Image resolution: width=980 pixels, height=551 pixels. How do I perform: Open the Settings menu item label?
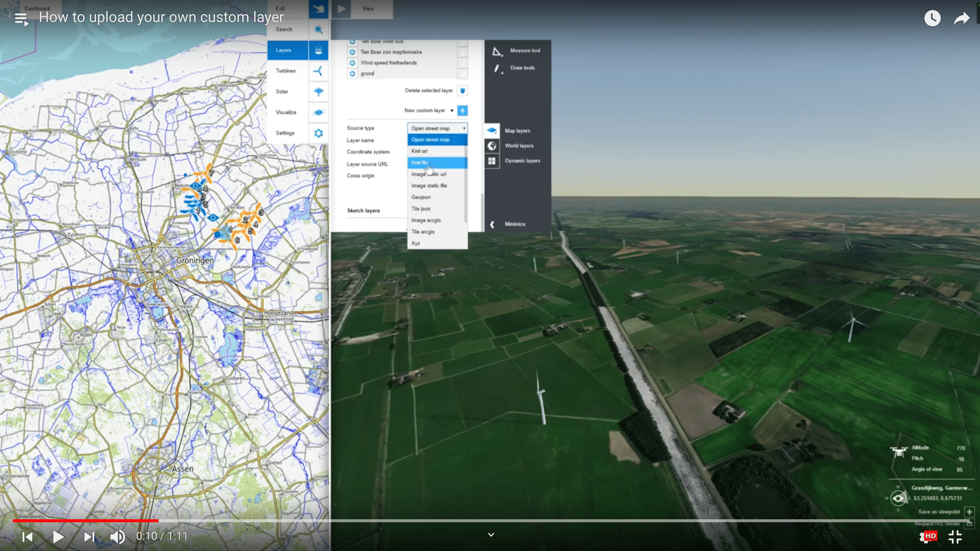coord(285,133)
